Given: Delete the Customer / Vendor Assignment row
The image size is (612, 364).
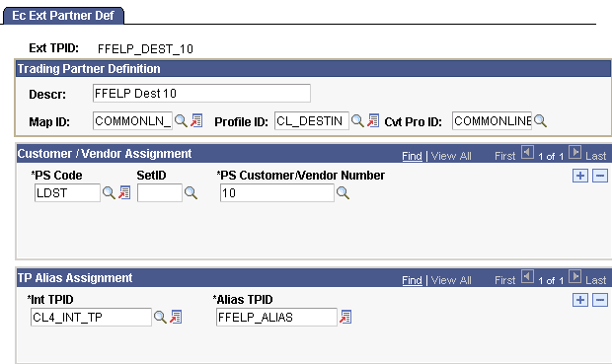Looking at the screenshot, I should (x=600, y=176).
